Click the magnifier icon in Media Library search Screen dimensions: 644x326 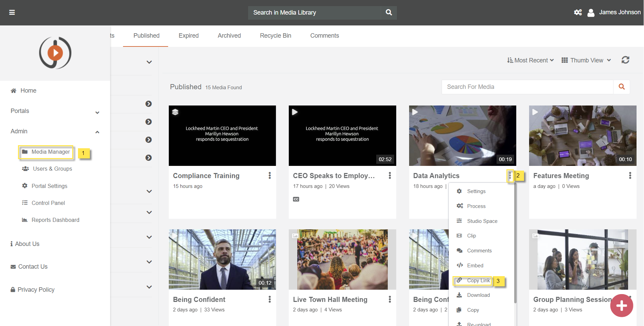click(389, 13)
